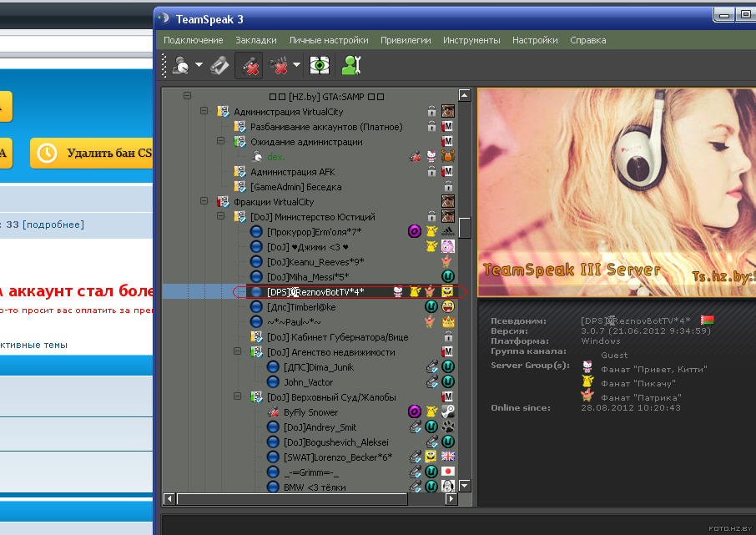The image size is (756, 535).
Task: Select user [SWAT]Lorenzo_Becker*6*
Action: point(338,457)
